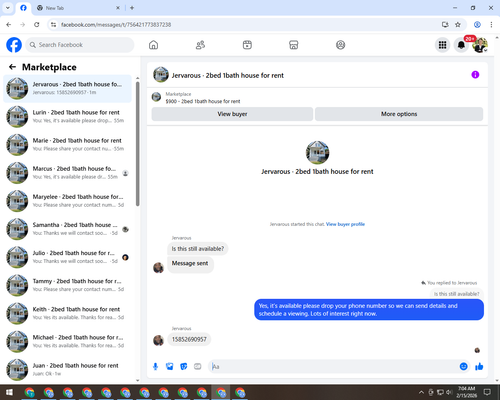Open the Marketplace storefront icon
The image size is (500, 400).
pos(294,45)
